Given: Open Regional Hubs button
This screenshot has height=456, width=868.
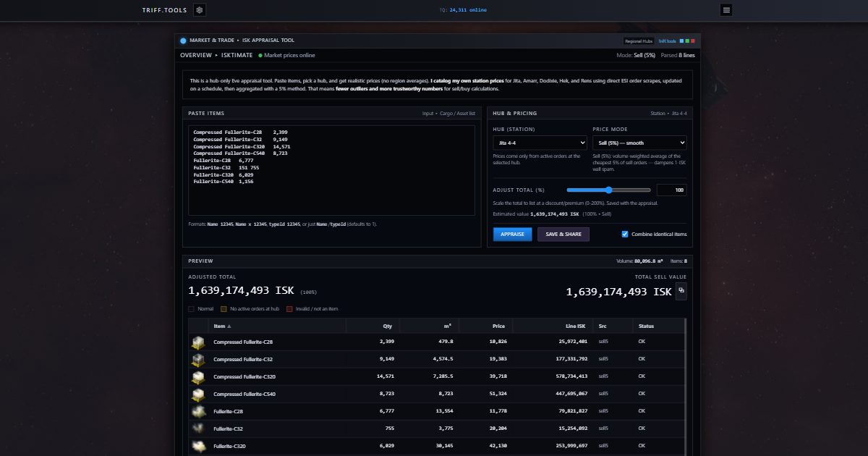Looking at the screenshot, I should click(x=639, y=41).
